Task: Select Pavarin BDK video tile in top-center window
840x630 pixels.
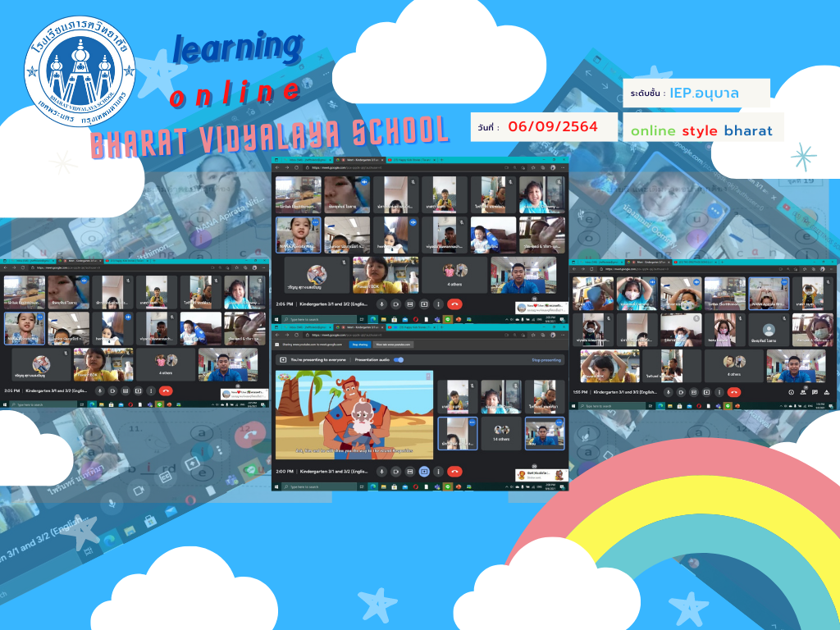Action: coord(385,275)
